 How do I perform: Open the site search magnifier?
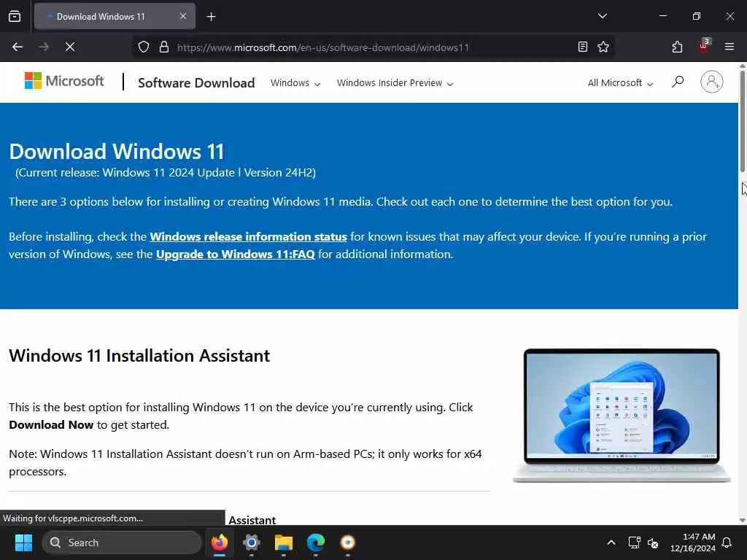point(678,82)
